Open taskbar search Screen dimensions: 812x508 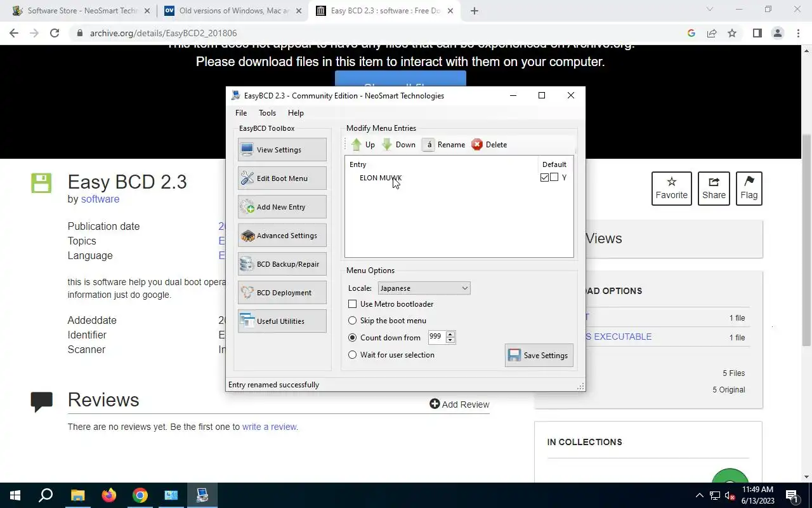(x=46, y=495)
